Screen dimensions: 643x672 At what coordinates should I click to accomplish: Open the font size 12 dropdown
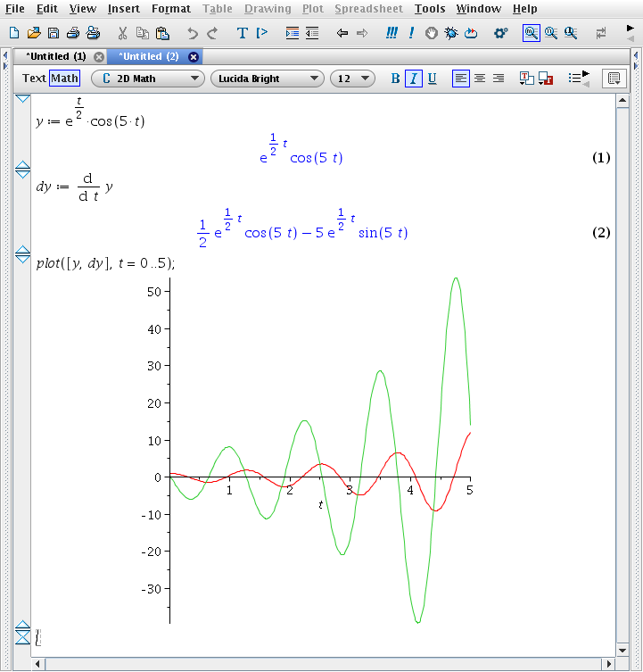pyautogui.click(x=352, y=79)
